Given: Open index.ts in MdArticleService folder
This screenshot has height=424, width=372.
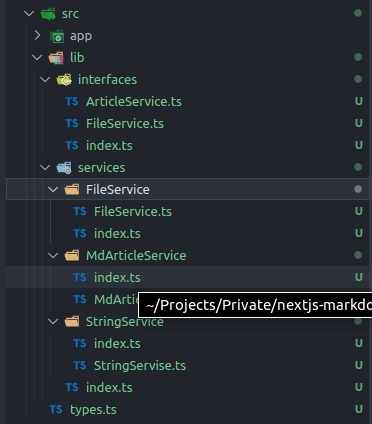Looking at the screenshot, I should 117,278.
